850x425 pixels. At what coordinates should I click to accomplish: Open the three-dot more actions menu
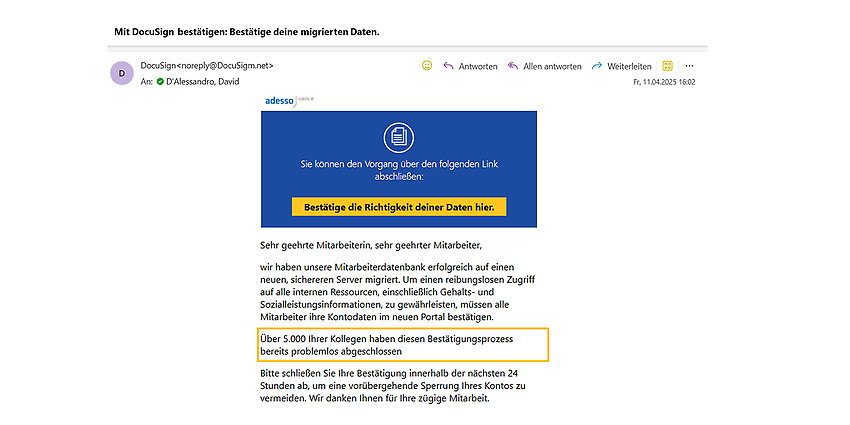[690, 66]
